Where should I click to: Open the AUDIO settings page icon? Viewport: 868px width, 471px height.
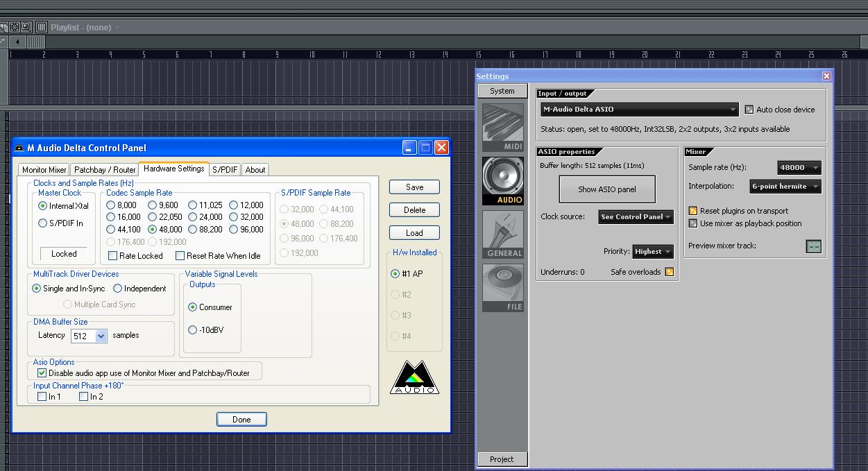503,181
